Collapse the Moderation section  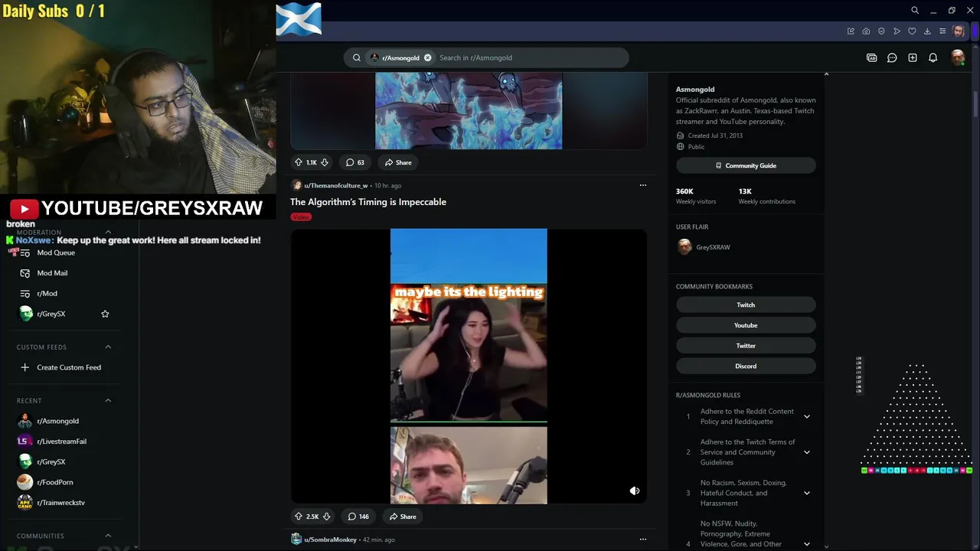(x=108, y=232)
